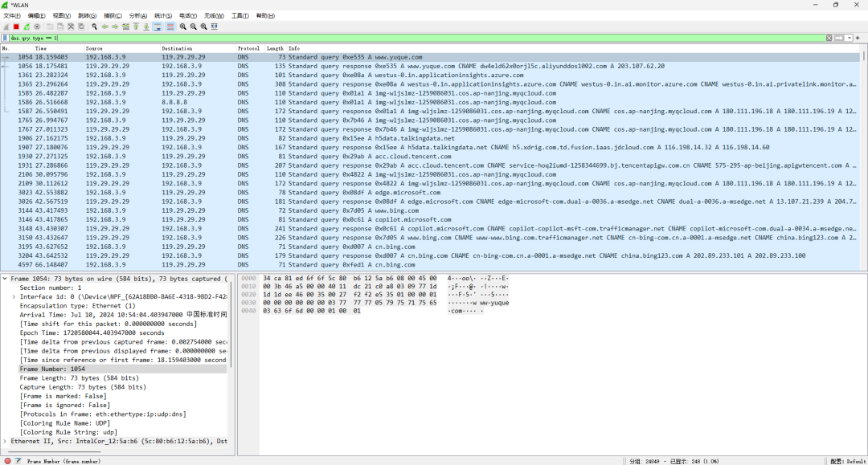The image size is (868, 465).
Task: Go back in packet history arrow
Action: 104,27
